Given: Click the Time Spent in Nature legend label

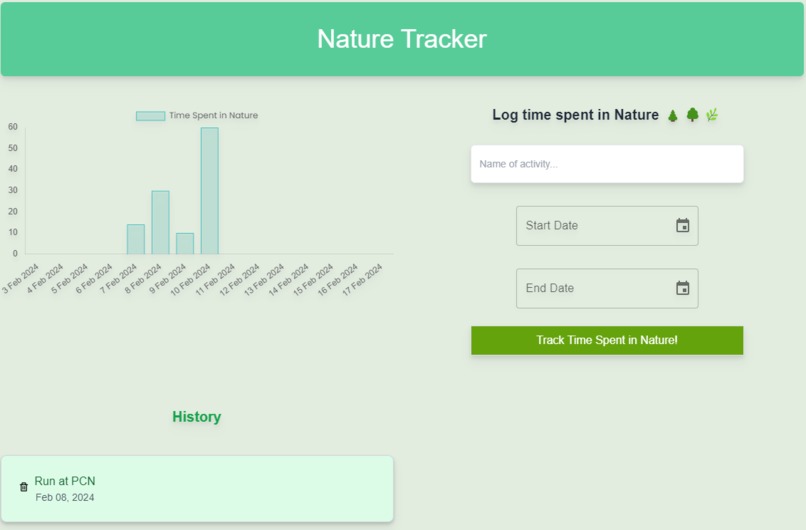Looking at the screenshot, I should [x=213, y=116].
